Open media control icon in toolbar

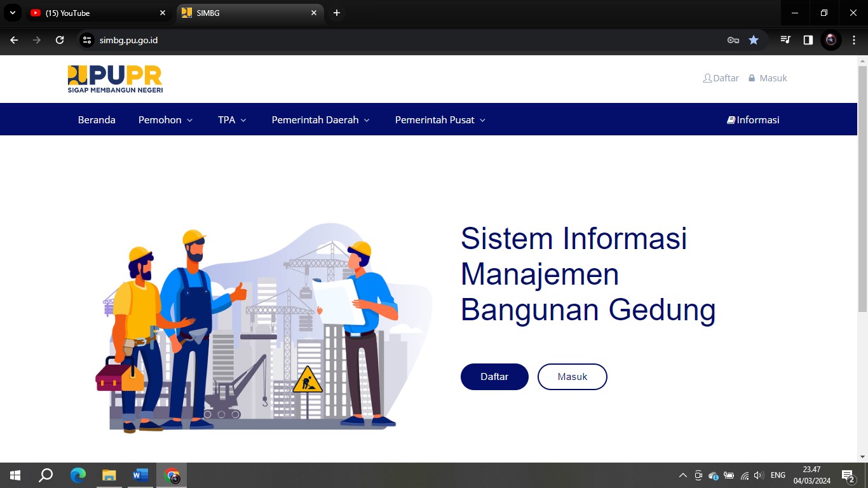coord(786,40)
